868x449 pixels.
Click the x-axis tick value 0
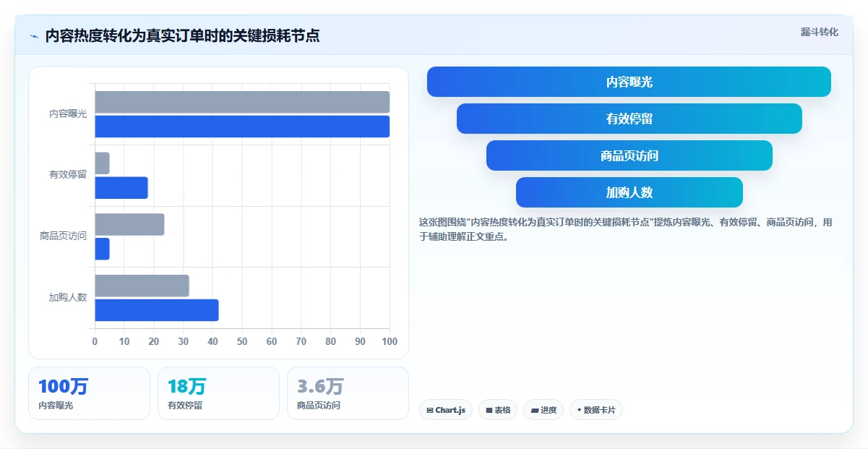coord(95,341)
